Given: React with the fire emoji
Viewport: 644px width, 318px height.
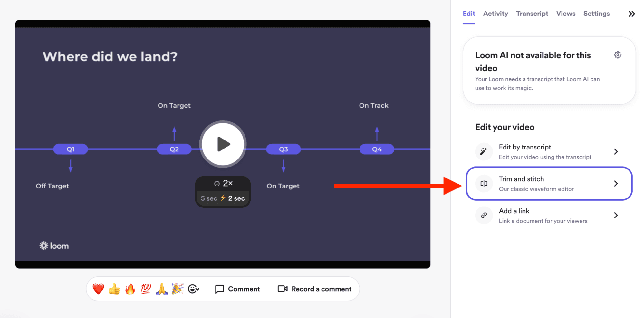Looking at the screenshot, I should [130, 289].
